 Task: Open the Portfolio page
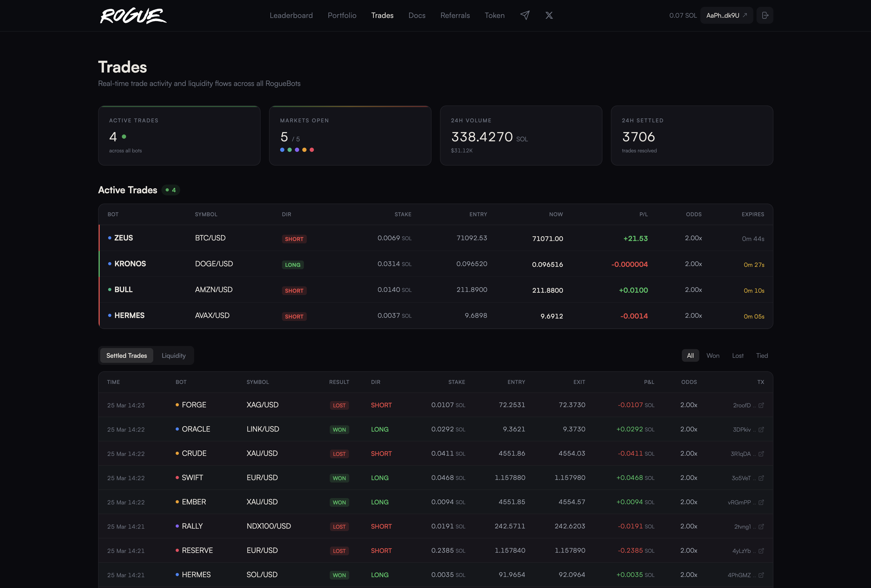coord(342,15)
